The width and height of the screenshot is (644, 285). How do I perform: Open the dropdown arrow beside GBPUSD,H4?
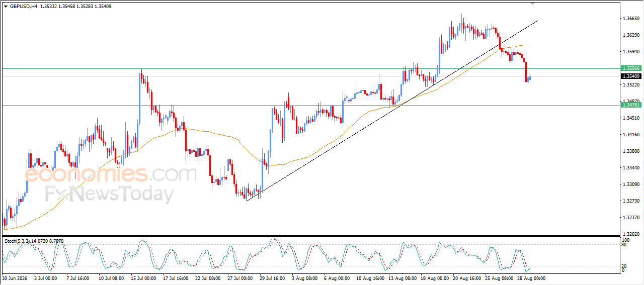tap(6, 7)
